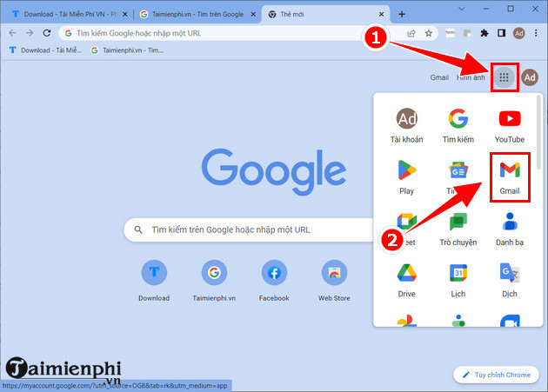
Task: Toggle Chrome side panel icon
Action: (x=502, y=33)
